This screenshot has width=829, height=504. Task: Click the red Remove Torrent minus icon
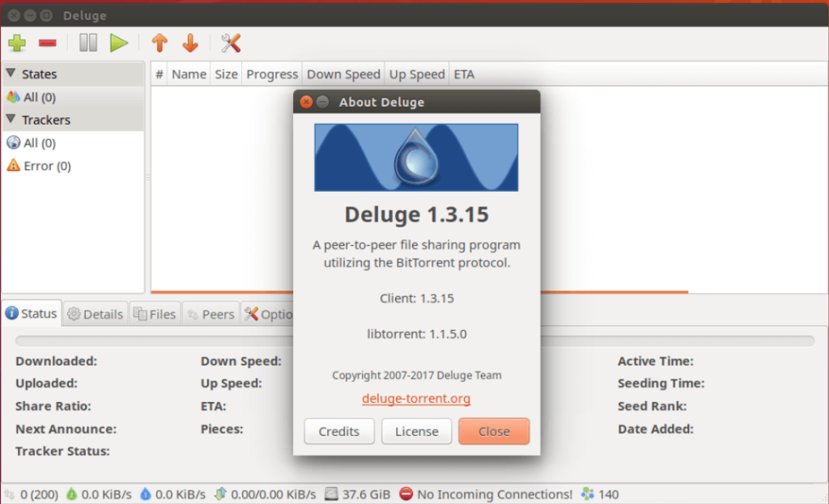click(x=47, y=43)
